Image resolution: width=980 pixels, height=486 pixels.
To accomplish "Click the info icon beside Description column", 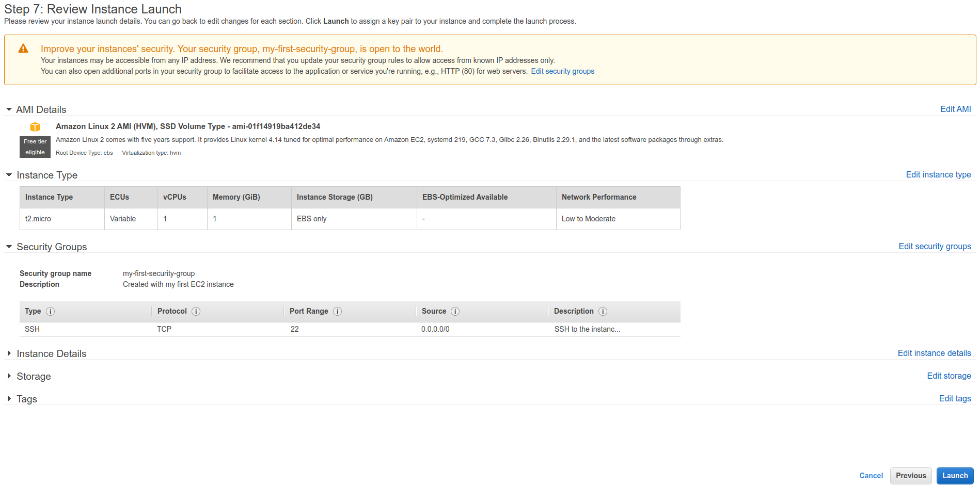I will coord(603,311).
